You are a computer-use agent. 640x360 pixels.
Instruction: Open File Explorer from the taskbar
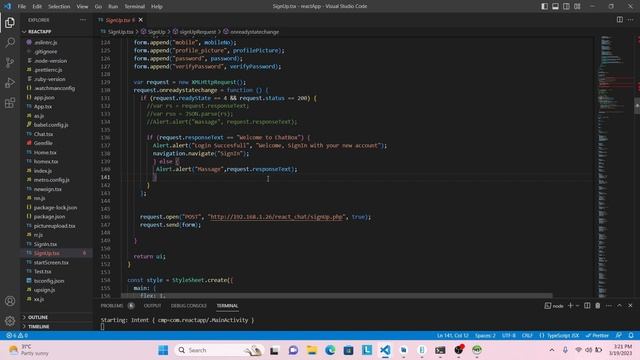click(x=311, y=350)
